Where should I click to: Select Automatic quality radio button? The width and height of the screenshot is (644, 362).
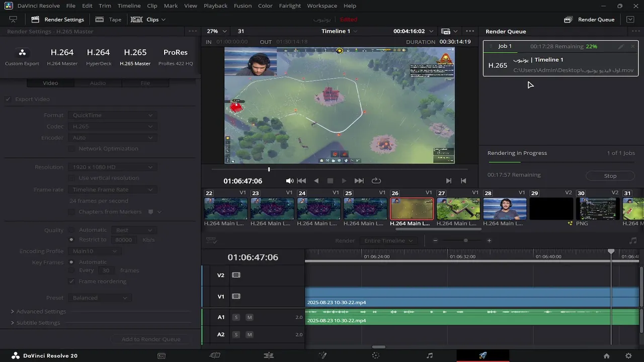tap(71, 230)
